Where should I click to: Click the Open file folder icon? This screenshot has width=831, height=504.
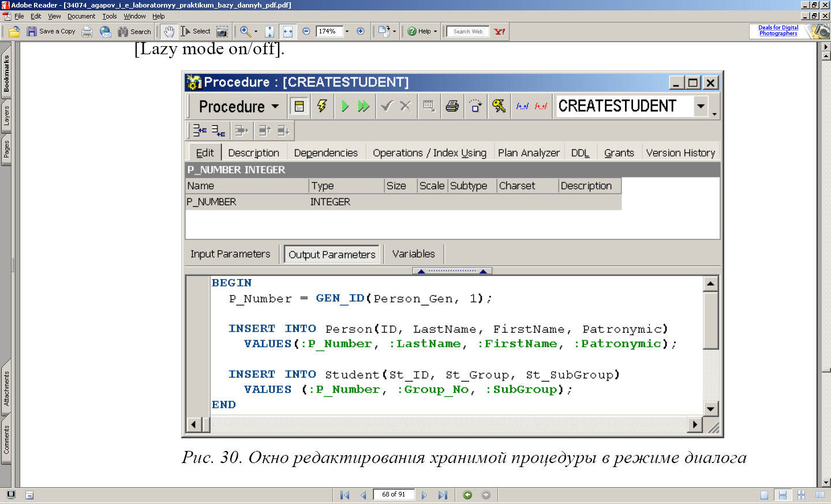coord(14,32)
